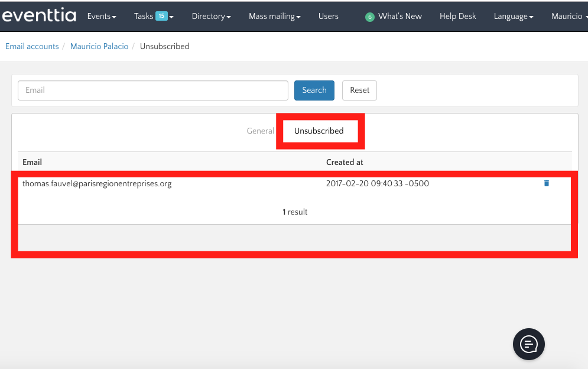Viewport: 588px width, 369px height.
Task: Open the chat support bubble icon
Action: pyautogui.click(x=528, y=344)
